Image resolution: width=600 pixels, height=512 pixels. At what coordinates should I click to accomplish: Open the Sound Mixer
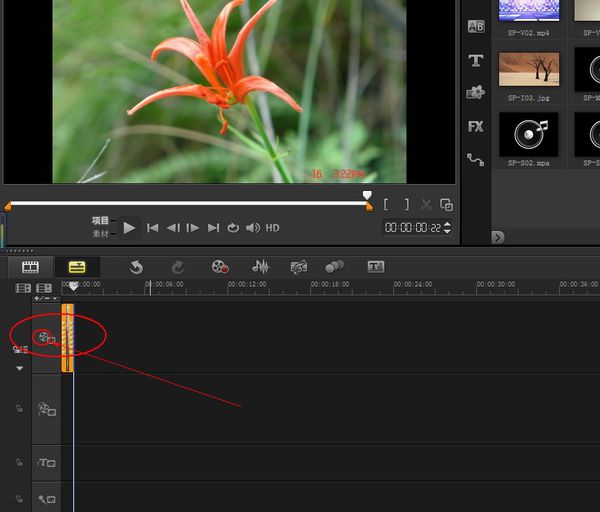(261, 267)
